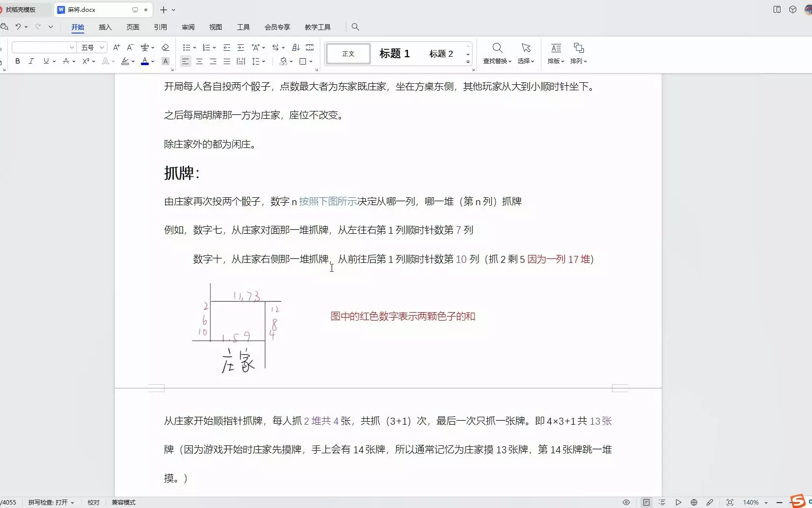Open the find and replace tool
The height and width of the screenshot is (508, 812).
coord(497,53)
